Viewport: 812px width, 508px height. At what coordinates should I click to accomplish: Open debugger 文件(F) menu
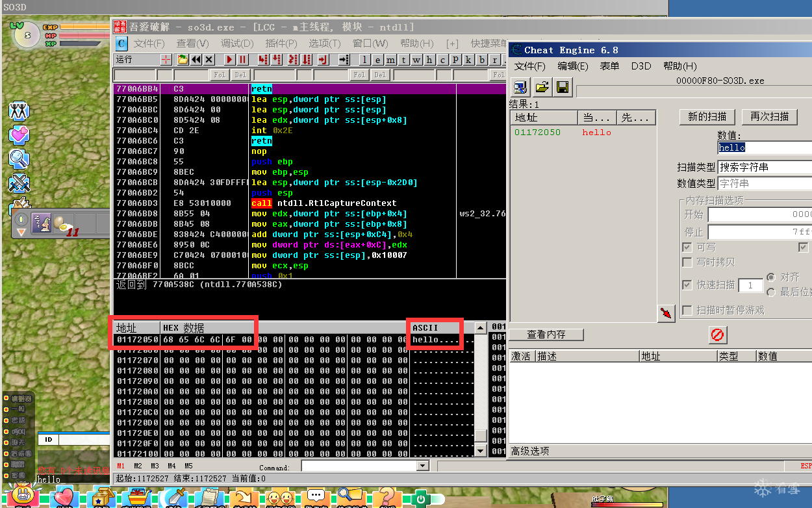click(149, 44)
